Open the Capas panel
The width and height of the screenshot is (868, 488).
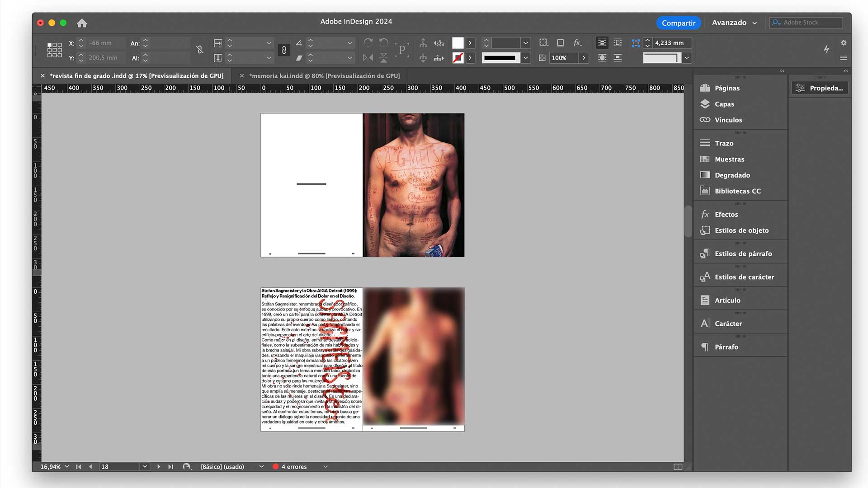pyautogui.click(x=724, y=104)
